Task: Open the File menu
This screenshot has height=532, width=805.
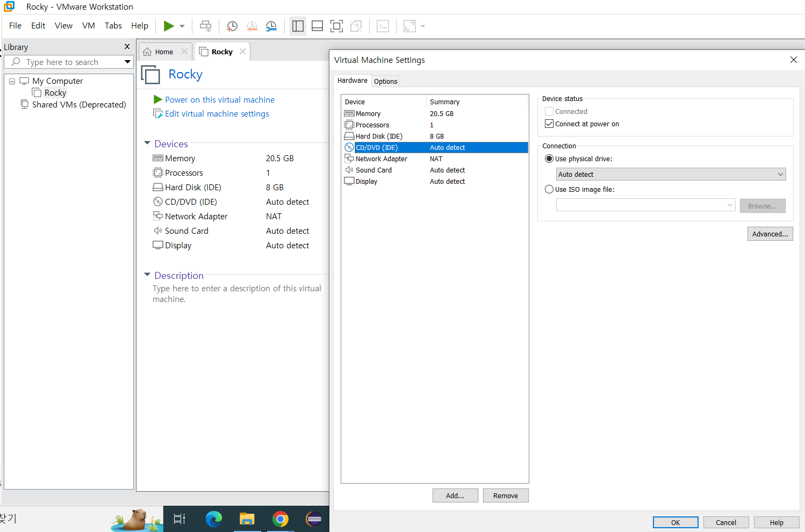Action: tap(15, 25)
